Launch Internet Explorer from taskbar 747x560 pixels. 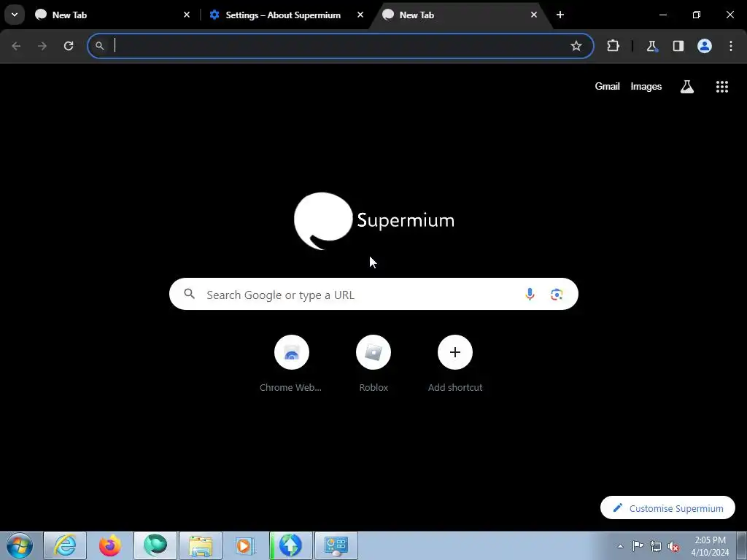[x=65, y=545]
